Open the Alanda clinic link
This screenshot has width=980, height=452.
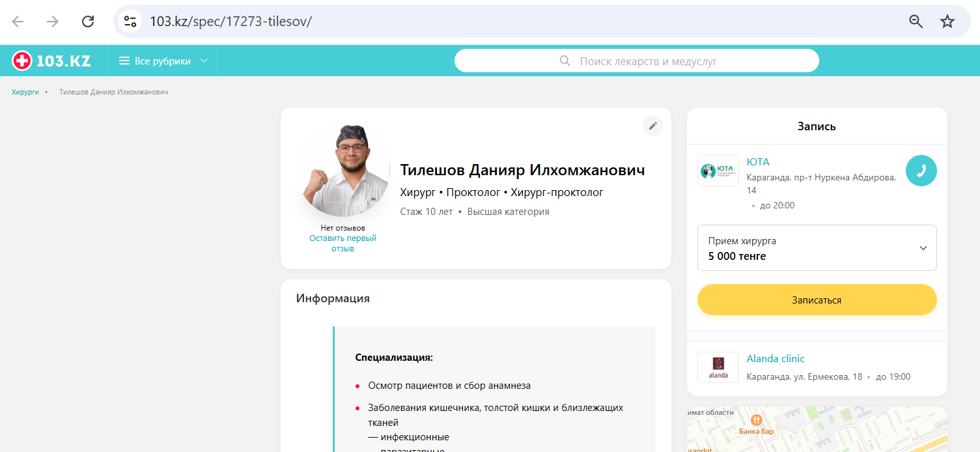click(775, 359)
